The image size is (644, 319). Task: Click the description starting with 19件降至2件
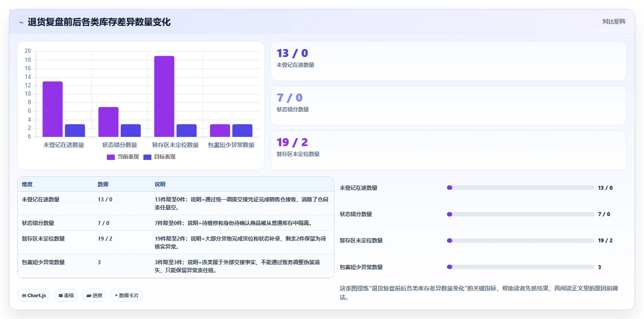[240, 243]
